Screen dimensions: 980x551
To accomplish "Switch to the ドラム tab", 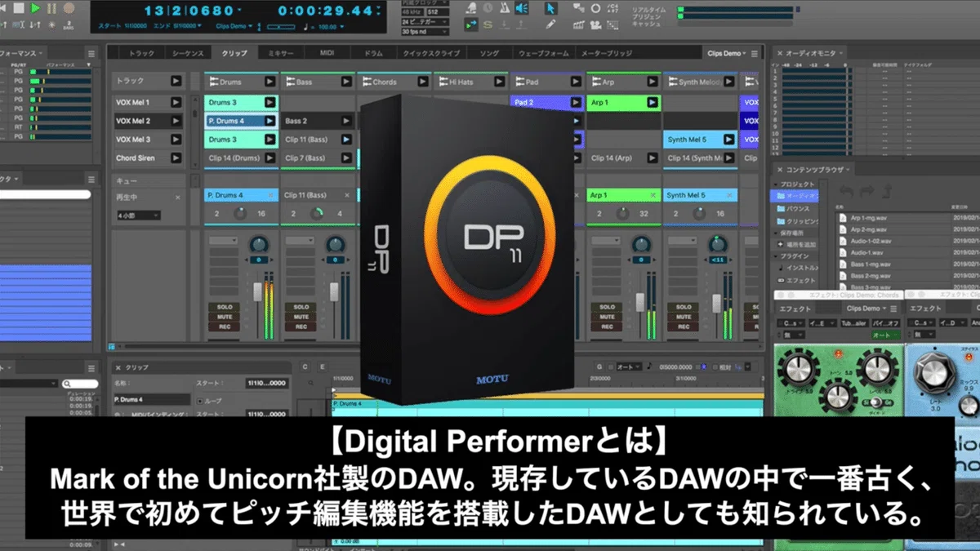I will (x=372, y=53).
